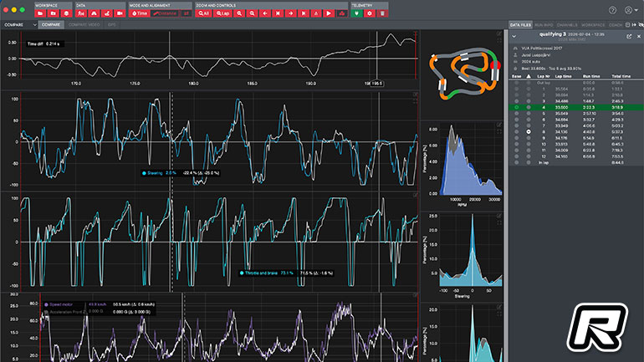Toggle compare radio for lap 8

point(529,132)
